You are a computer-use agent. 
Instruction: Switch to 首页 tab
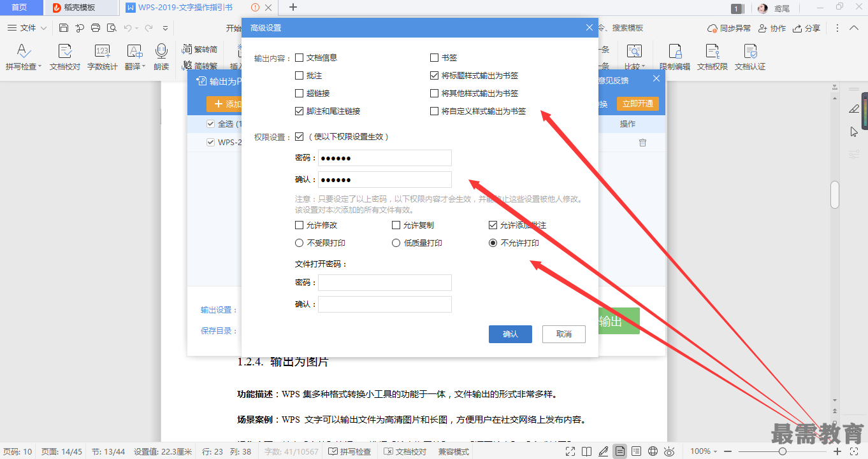pyautogui.click(x=19, y=8)
